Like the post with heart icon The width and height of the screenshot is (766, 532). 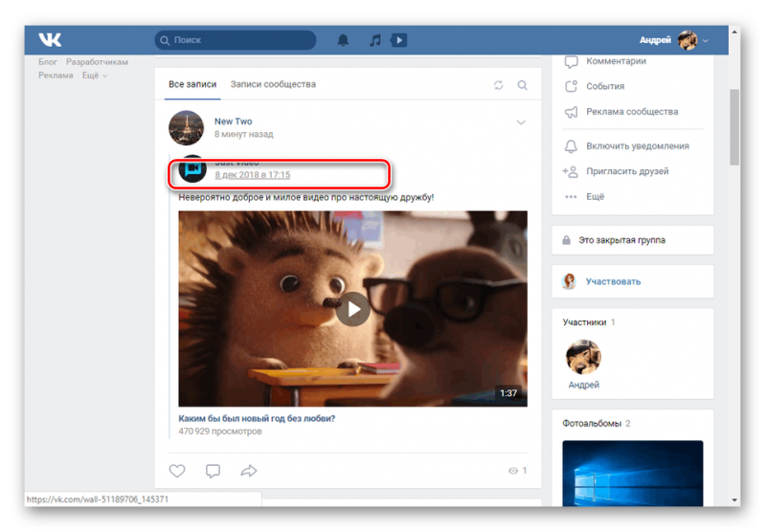[177, 471]
